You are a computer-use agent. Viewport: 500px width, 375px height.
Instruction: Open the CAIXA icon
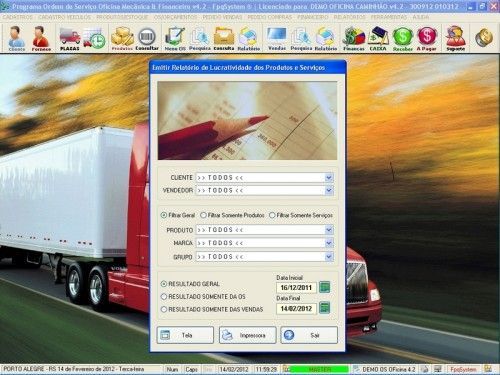tap(378, 39)
